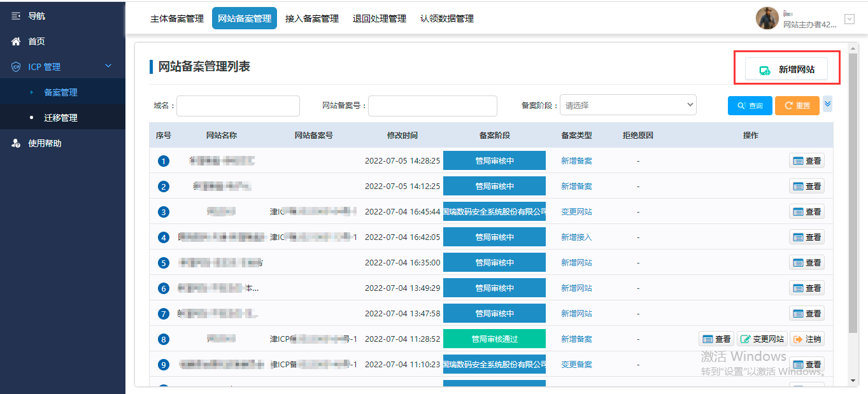868x394 pixels.
Task: Click the navigation menu collapse icon
Action: (16, 16)
